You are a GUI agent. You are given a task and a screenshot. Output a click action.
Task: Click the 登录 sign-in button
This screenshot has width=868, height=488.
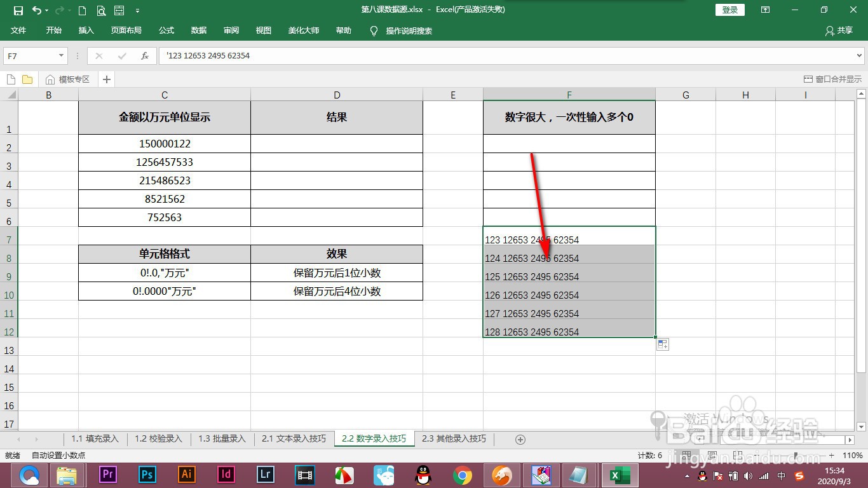point(729,10)
